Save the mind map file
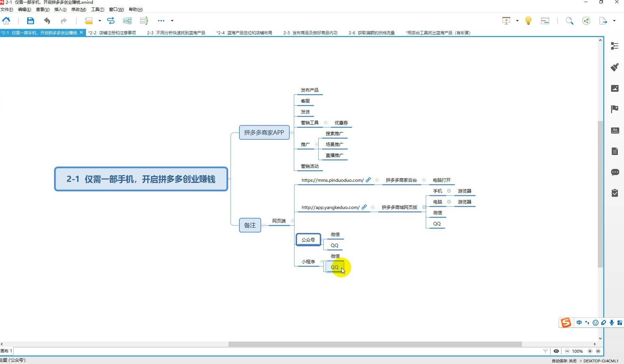Viewport: 624px width, 364px height. point(30,21)
